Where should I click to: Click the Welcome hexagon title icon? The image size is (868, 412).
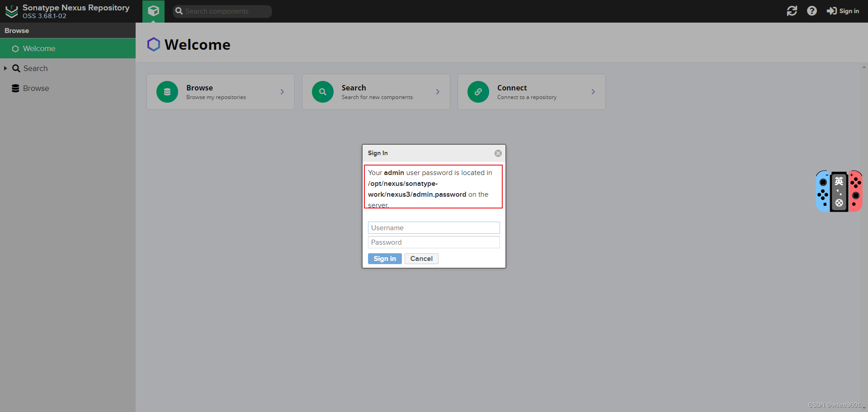click(154, 44)
